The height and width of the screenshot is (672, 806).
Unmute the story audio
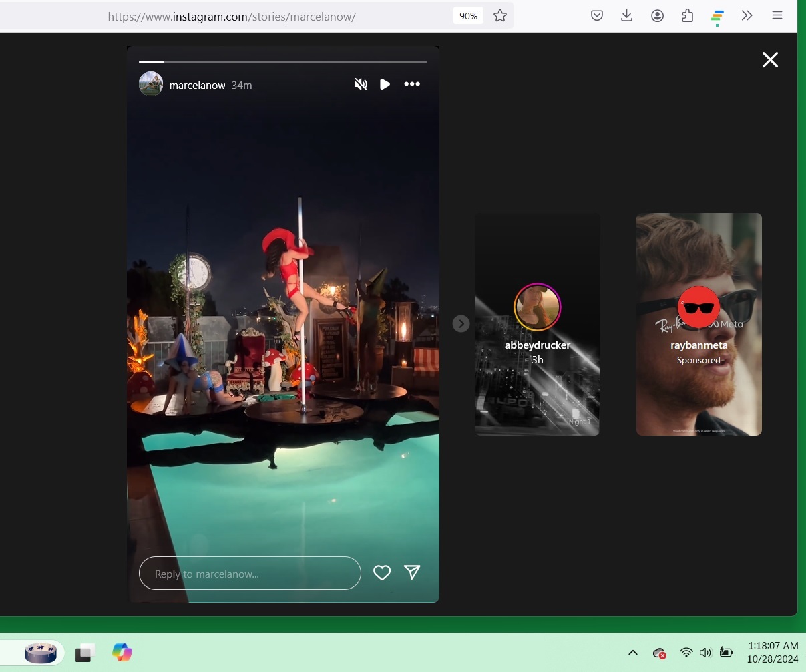coord(361,84)
